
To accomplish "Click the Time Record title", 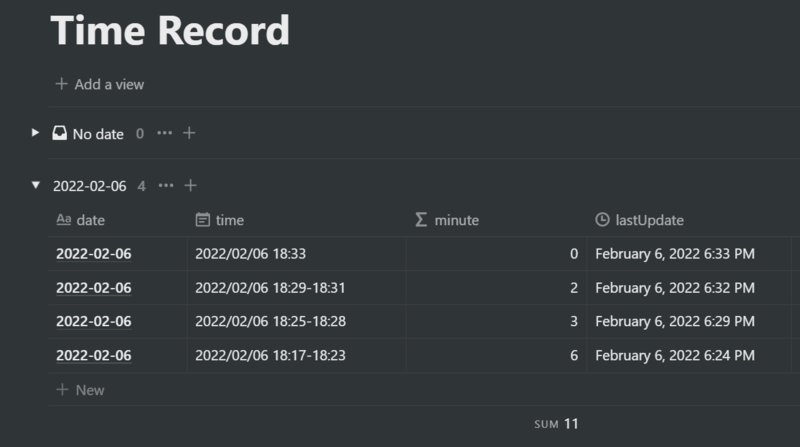I will pyautogui.click(x=170, y=30).
